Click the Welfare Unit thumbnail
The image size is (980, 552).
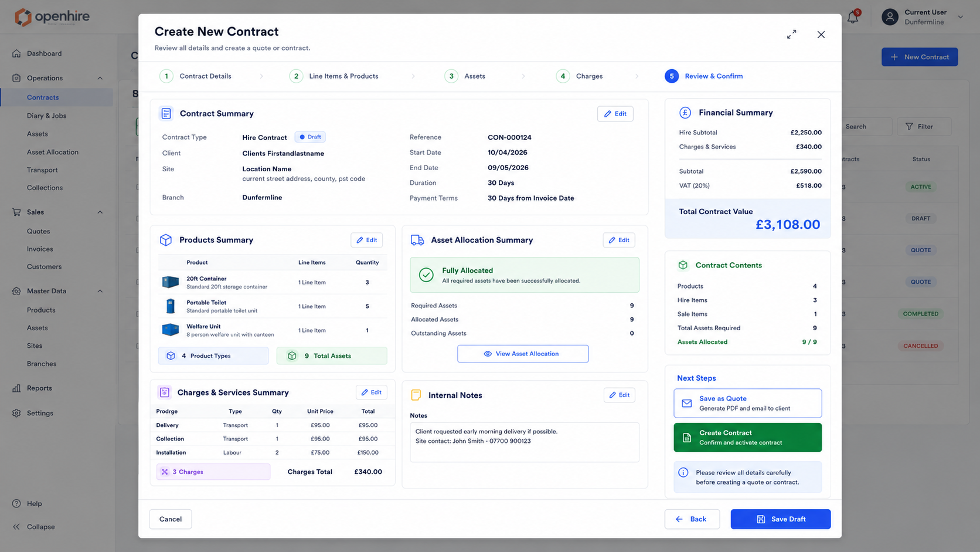point(171,330)
